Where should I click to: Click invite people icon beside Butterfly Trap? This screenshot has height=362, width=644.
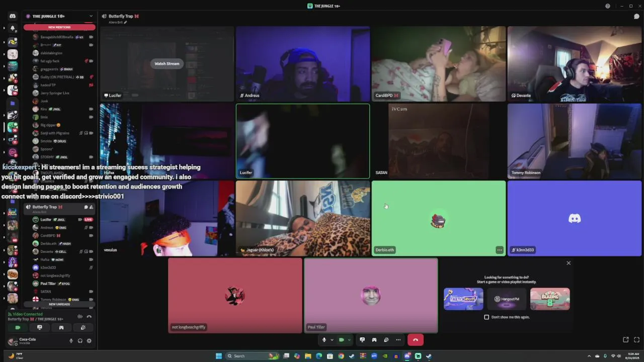[x=91, y=207]
